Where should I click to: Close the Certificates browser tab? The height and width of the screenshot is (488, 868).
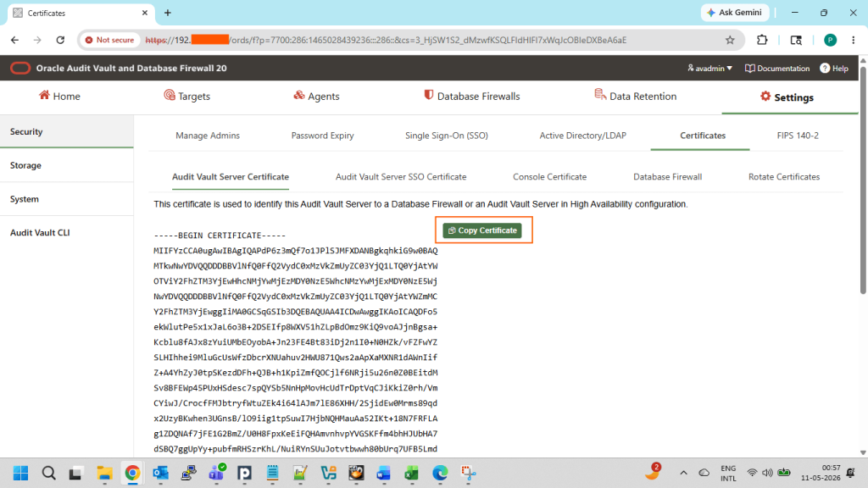tap(144, 13)
